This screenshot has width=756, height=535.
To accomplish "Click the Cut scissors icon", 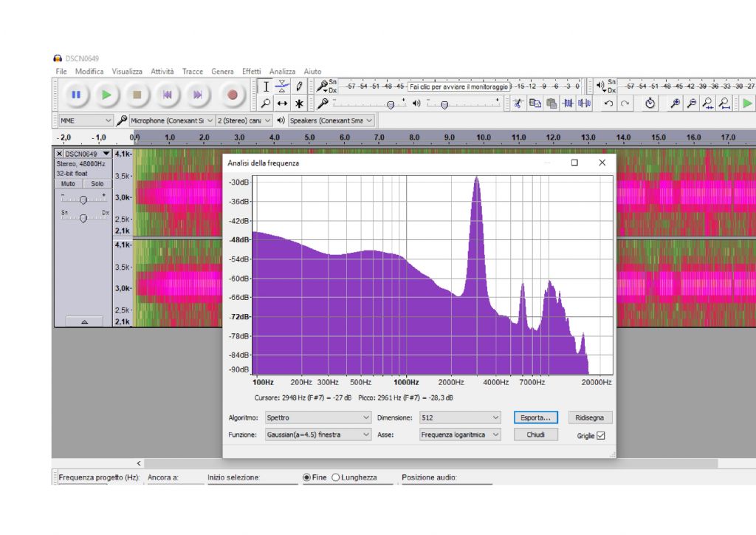I will click(518, 103).
